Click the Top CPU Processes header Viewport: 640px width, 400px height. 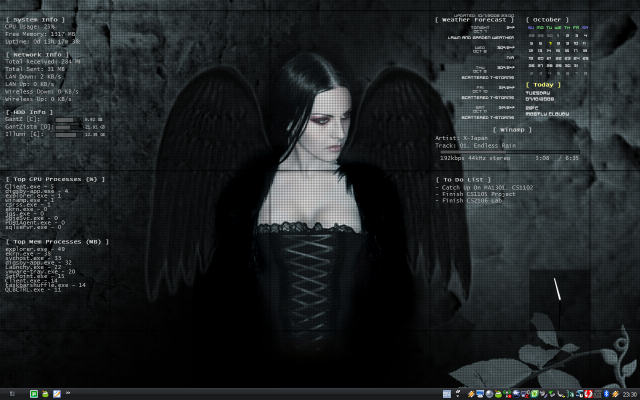point(56,179)
